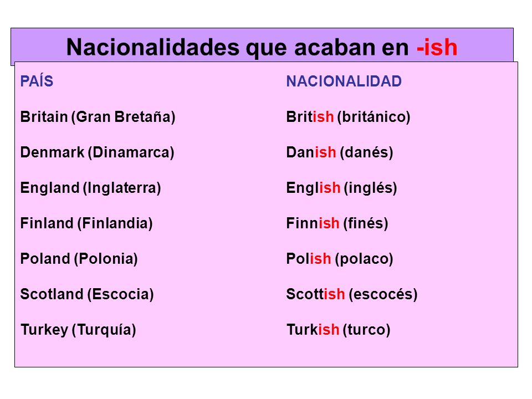Click the 'Polish (polaco)' nationality text

click(340, 259)
